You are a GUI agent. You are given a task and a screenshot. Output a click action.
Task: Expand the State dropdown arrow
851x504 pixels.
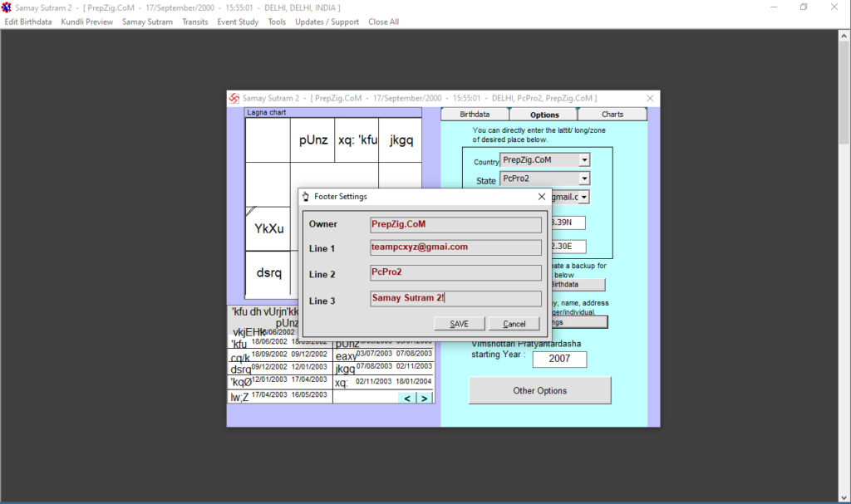point(584,179)
